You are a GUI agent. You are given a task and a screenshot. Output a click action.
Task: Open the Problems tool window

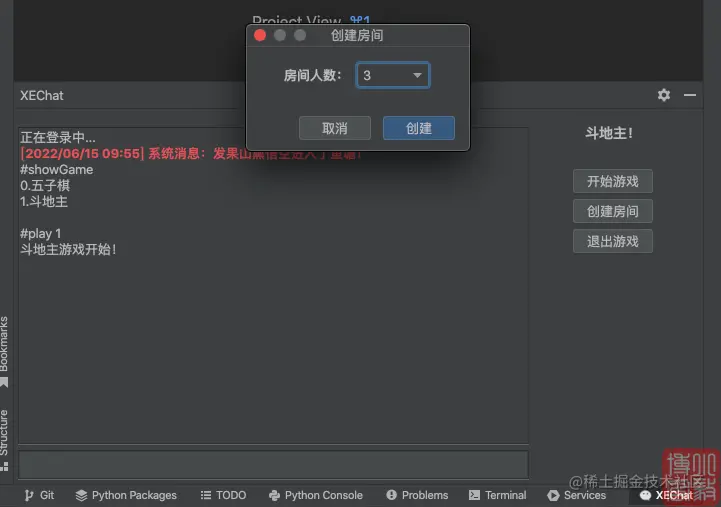pyautogui.click(x=417, y=495)
